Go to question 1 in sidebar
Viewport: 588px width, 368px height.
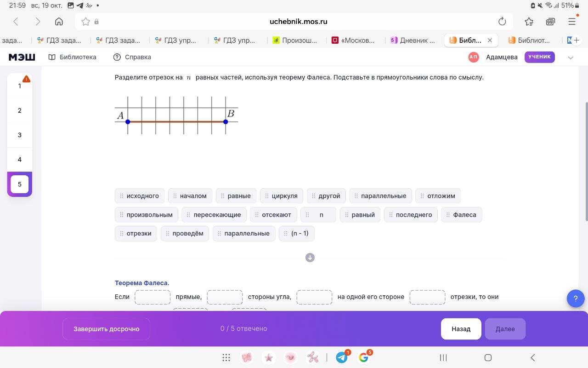click(x=19, y=86)
